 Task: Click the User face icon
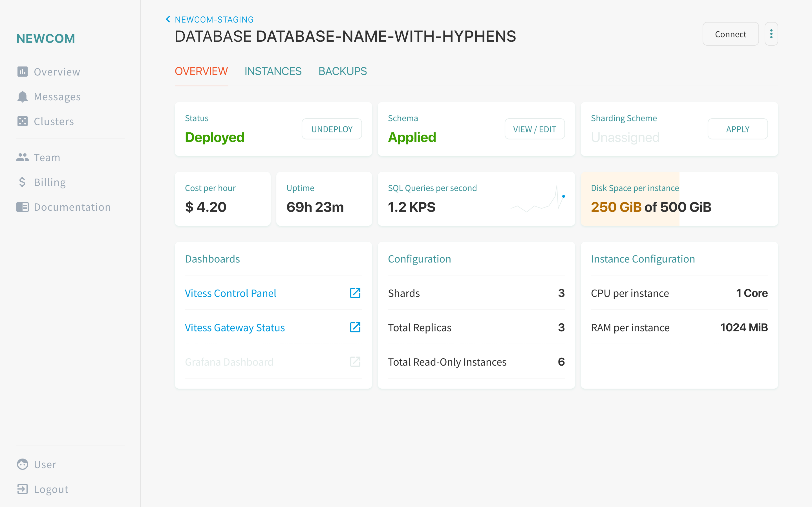[x=23, y=464]
